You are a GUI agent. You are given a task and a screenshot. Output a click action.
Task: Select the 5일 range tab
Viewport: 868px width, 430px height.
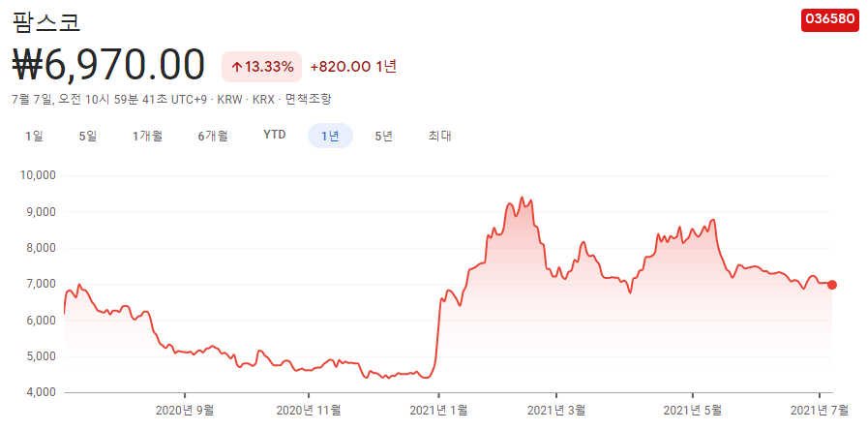pyautogui.click(x=88, y=136)
